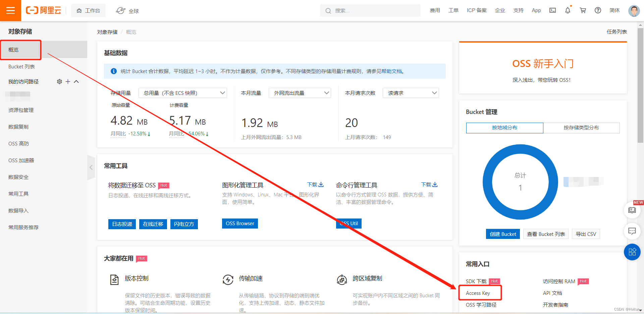Image resolution: width=644 pixels, height=314 pixels.
Task: Switch to 按地域分布 tab
Action: pyautogui.click(x=504, y=128)
